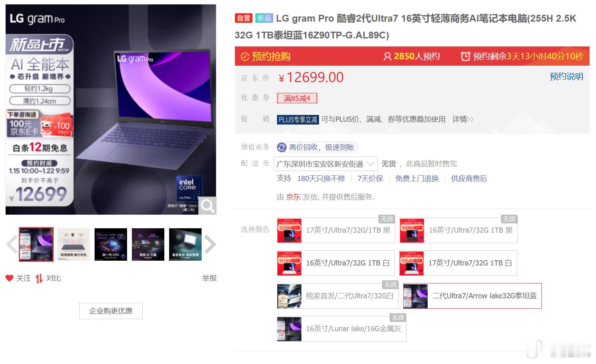This screenshot has height=364, width=596.
Task: Click the 对比 text label
Action: click(x=54, y=278)
